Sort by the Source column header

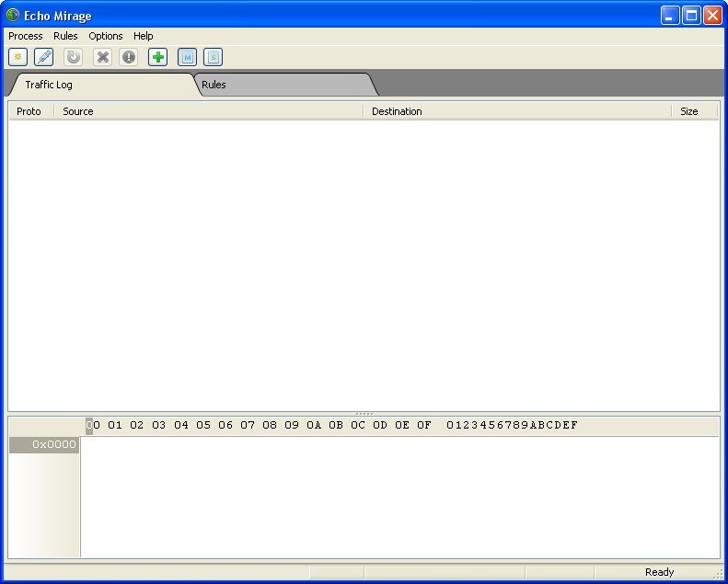point(209,111)
